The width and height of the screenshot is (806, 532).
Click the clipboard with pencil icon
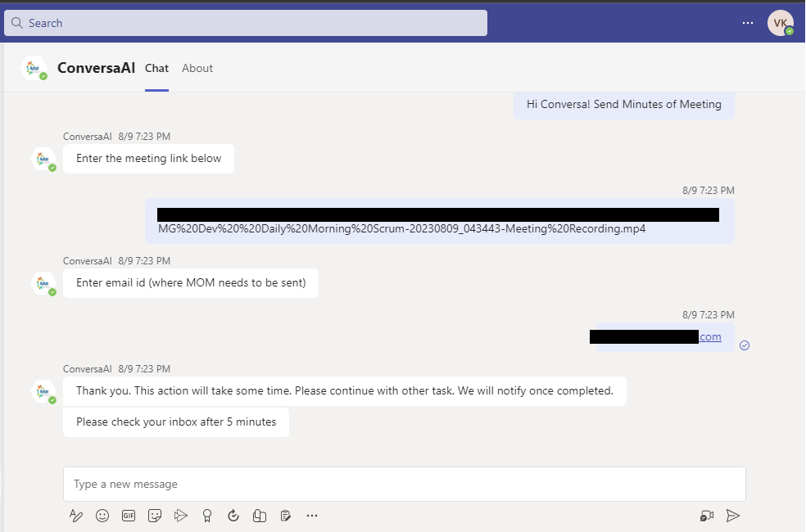click(286, 516)
